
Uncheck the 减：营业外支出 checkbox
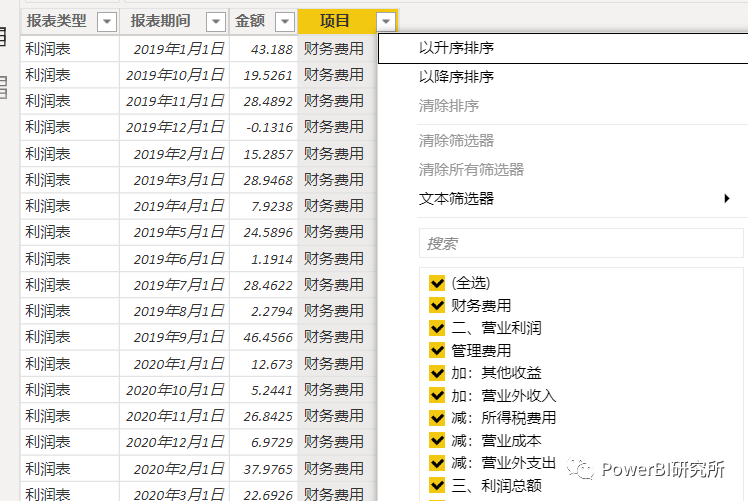click(x=437, y=463)
